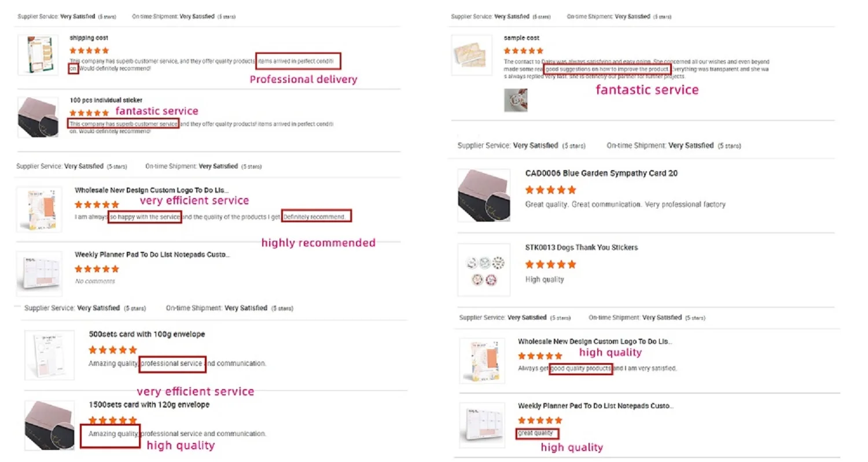Enlarge the photo attached to the sample cost review
The width and height of the screenshot is (868, 462).
[x=516, y=100]
